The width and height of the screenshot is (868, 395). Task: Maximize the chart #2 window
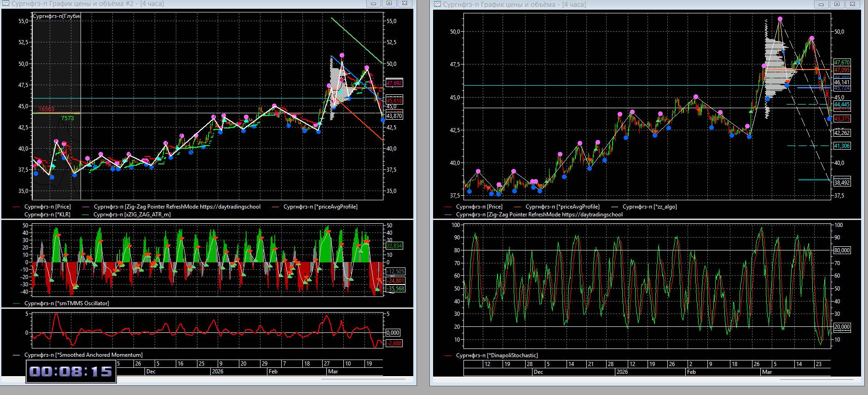pyautogui.click(x=389, y=4)
